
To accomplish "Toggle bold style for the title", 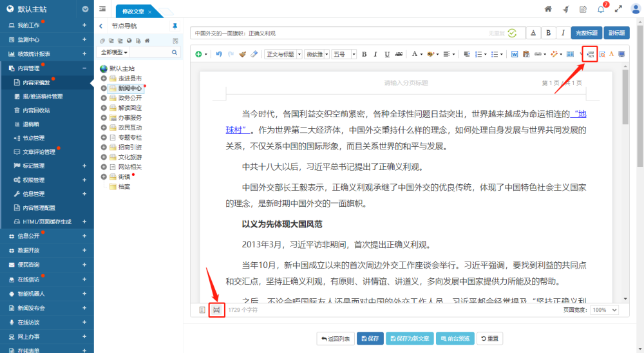I will coord(549,33).
